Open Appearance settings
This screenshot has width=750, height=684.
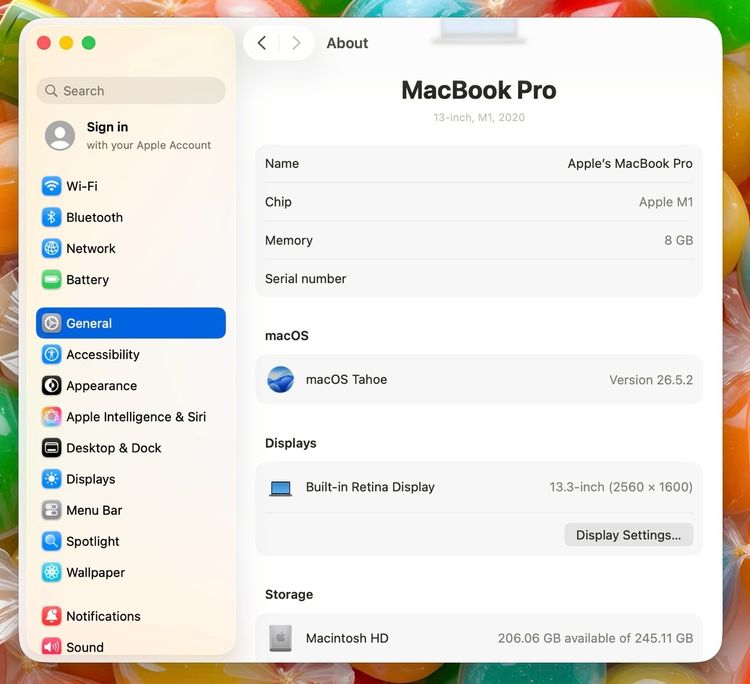pos(131,386)
